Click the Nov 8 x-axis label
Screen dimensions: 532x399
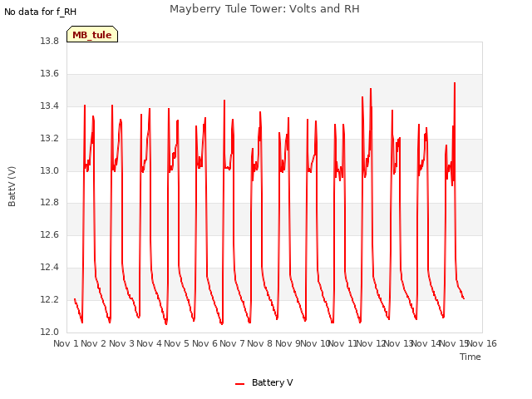point(259,343)
